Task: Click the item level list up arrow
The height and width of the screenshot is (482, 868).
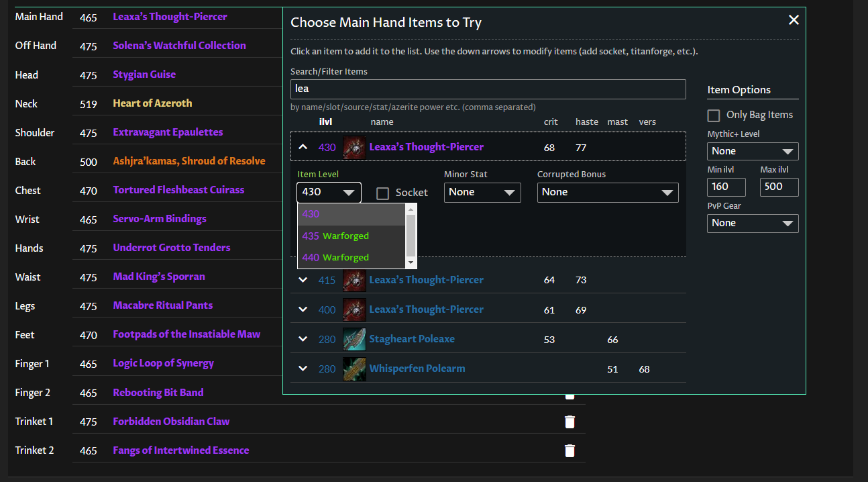Action: (x=411, y=209)
